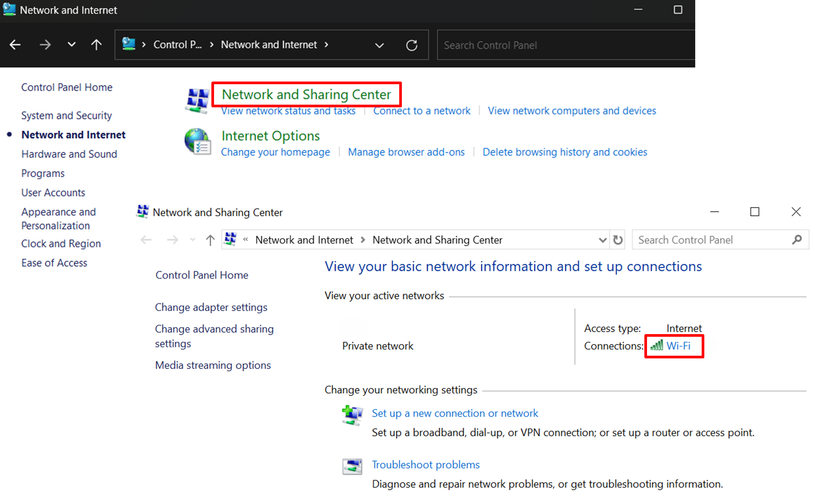
Task: Click 'Manage browser add-ons' link
Action: [406, 152]
